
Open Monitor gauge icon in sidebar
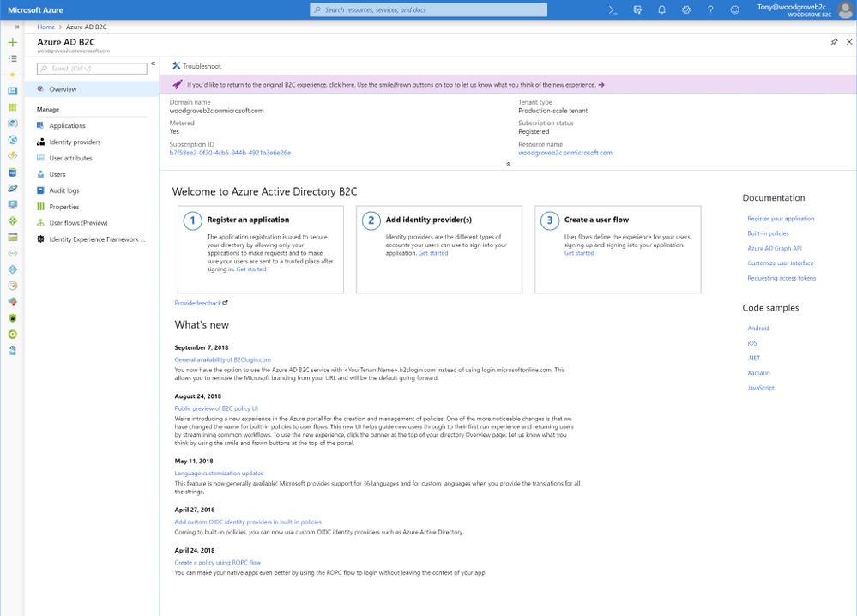tap(13, 286)
